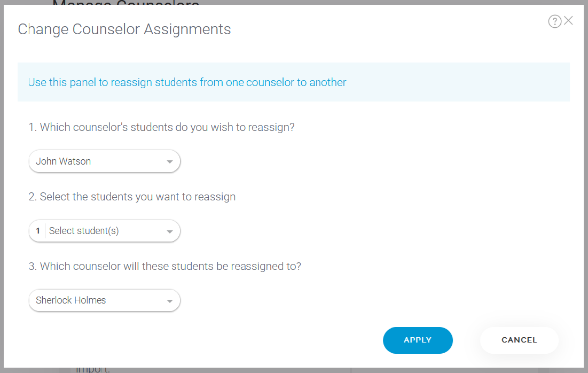Image resolution: width=588 pixels, height=373 pixels.
Task: Click the background import text below dialog
Action: coord(93,370)
